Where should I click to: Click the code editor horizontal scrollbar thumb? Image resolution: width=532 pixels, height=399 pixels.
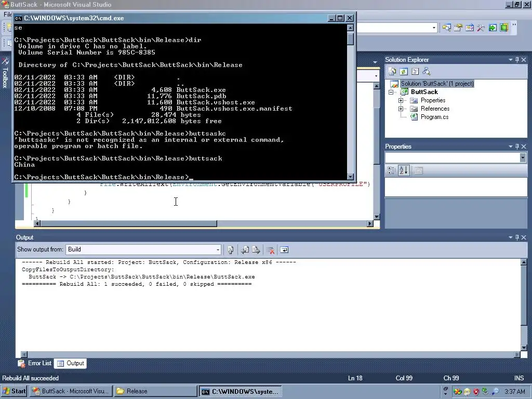pyautogui.click(x=129, y=223)
